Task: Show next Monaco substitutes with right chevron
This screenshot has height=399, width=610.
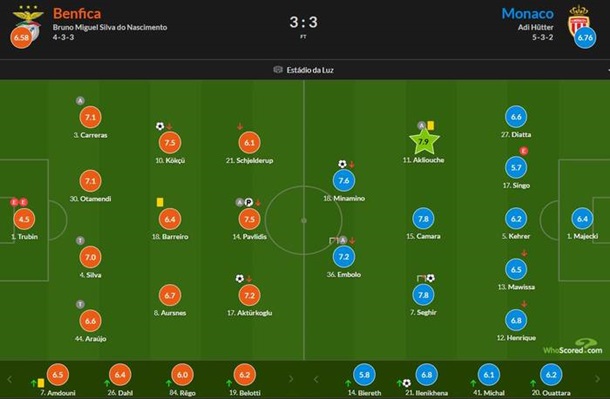Action: coord(597,379)
